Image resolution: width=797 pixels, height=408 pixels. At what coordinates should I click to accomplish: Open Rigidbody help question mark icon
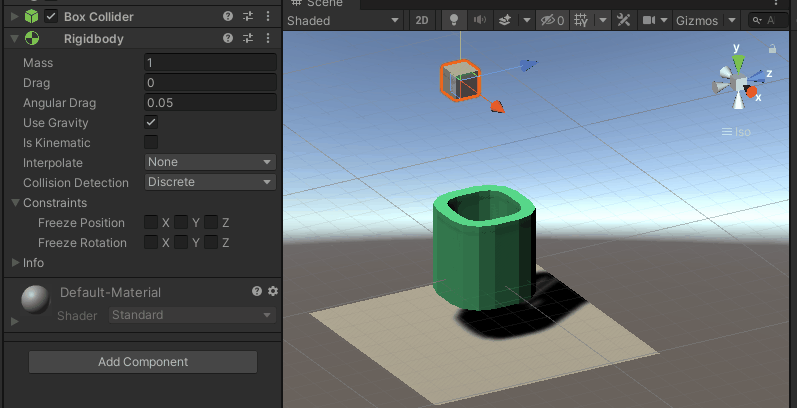228,38
